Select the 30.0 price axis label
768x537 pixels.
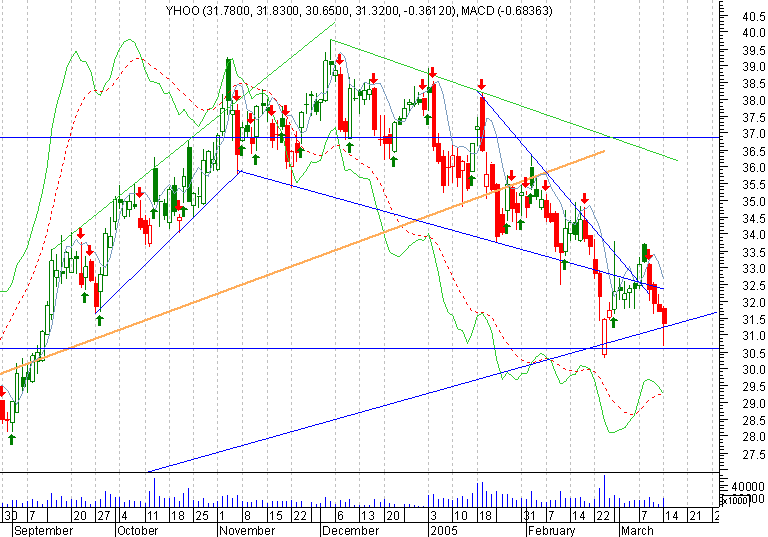(753, 370)
